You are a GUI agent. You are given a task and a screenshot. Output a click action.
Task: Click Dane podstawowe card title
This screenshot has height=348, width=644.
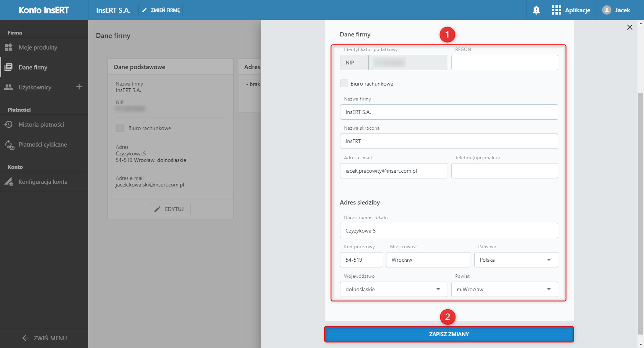pyautogui.click(x=140, y=67)
